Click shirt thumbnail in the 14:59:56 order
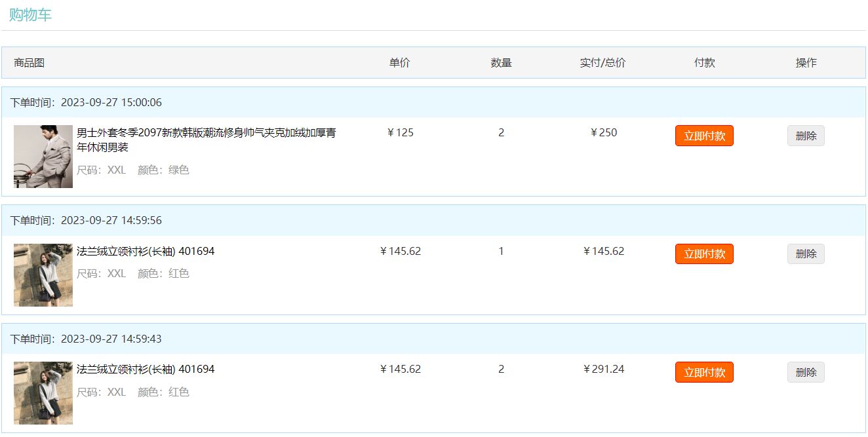The image size is (868, 437). pos(43,275)
